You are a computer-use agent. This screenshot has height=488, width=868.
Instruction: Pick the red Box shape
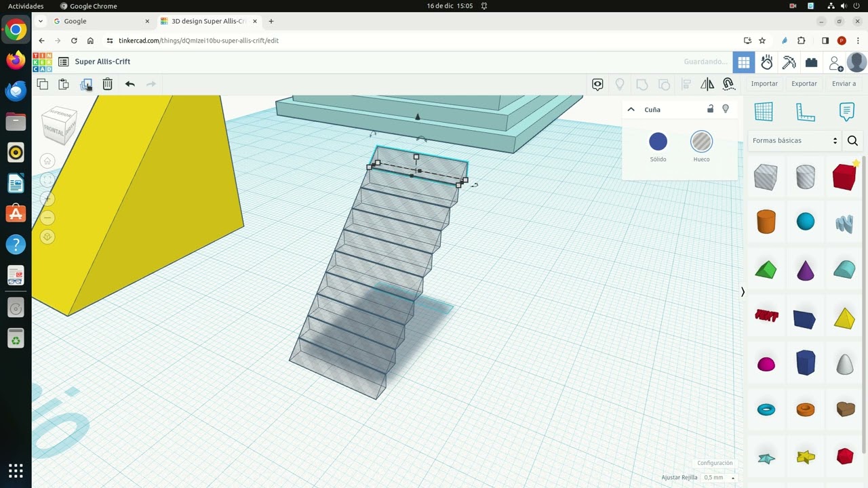tap(844, 177)
